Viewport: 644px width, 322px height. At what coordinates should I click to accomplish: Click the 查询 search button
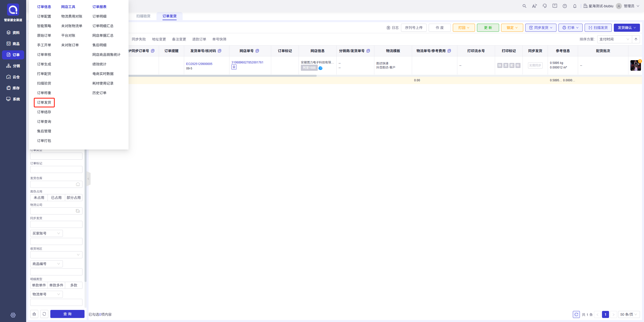(67, 314)
